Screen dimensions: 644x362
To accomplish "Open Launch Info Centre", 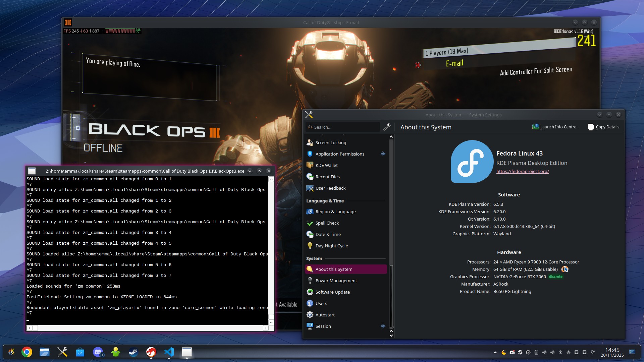I will (556, 127).
